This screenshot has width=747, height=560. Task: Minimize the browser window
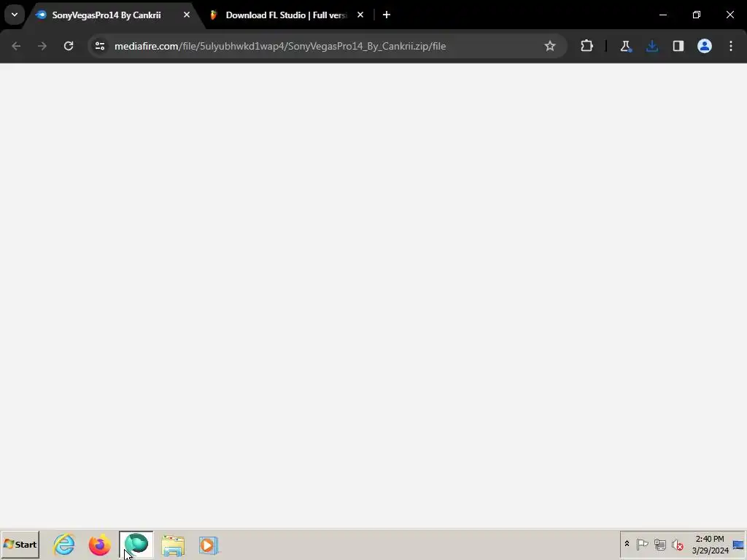[x=662, y=15]
